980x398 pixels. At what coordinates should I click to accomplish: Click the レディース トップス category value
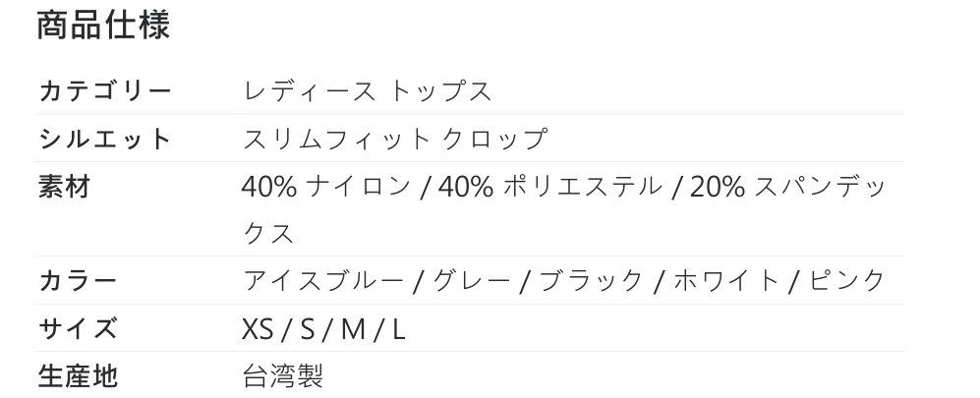click(367, 91)
